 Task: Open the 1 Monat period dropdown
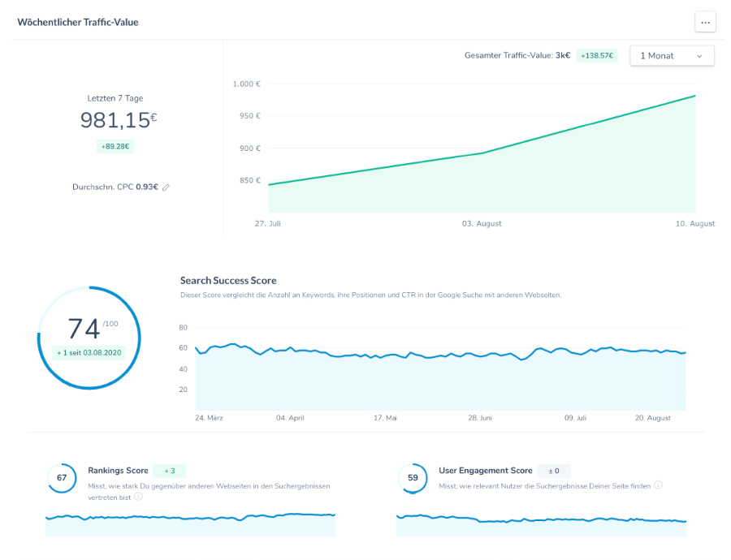(x=672, y=55)
